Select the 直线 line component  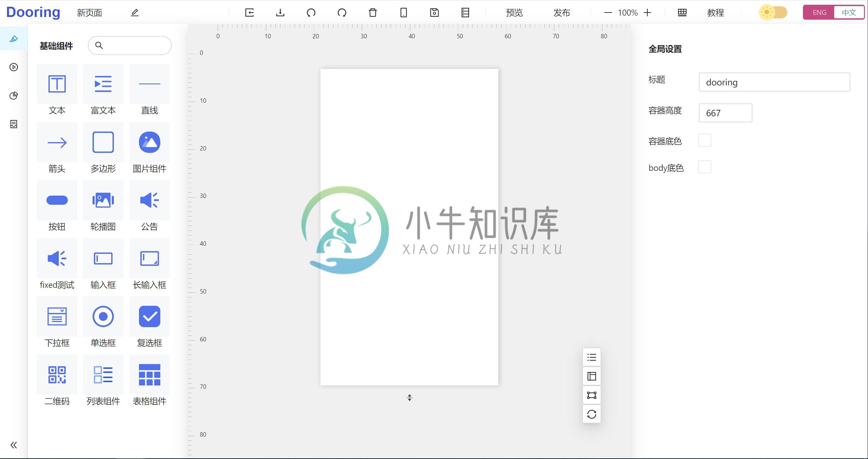149,89
